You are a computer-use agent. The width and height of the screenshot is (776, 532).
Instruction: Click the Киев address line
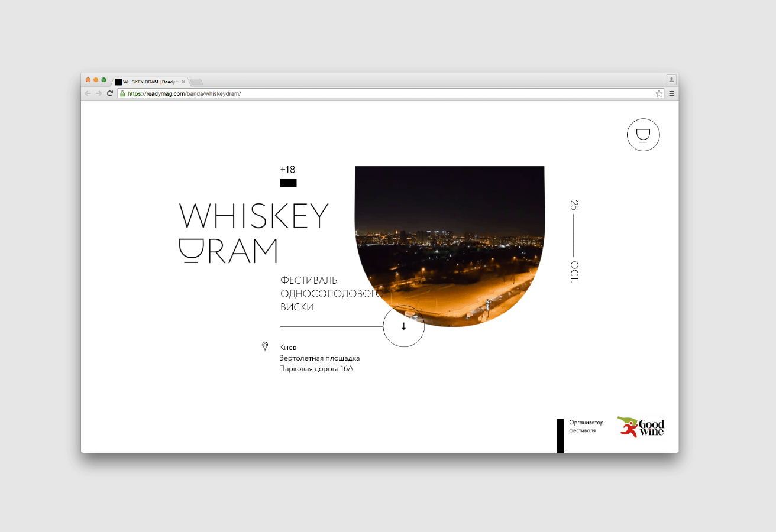click(288, 348)
